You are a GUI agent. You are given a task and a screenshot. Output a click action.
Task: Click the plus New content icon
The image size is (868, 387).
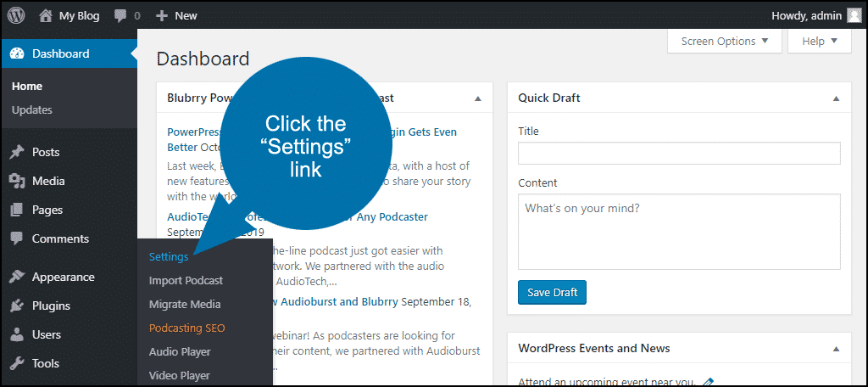(x=162, y=15)
